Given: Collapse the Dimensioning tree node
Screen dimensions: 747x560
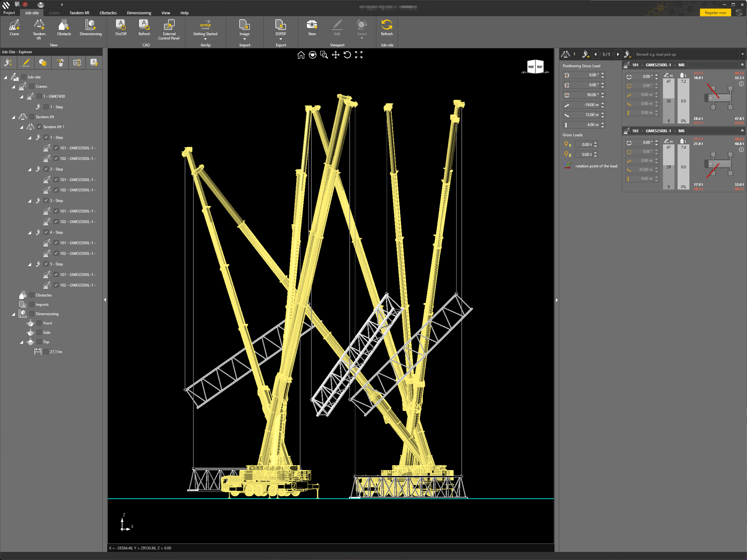Looking at the screenshot, I should [13, 314].
